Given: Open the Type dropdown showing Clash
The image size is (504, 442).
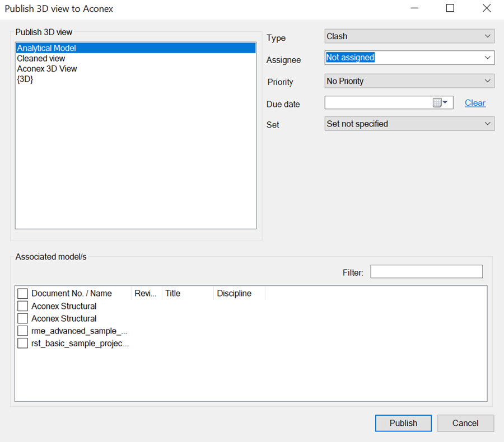Looking at the screenshot, I should pyautogui.click(x=409, y=36).
